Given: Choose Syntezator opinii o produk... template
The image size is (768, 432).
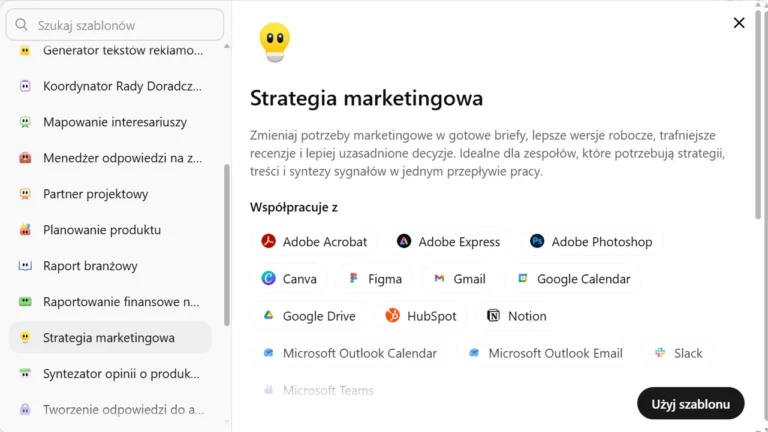Looking at the screenshot, I should tap(111, 374).
